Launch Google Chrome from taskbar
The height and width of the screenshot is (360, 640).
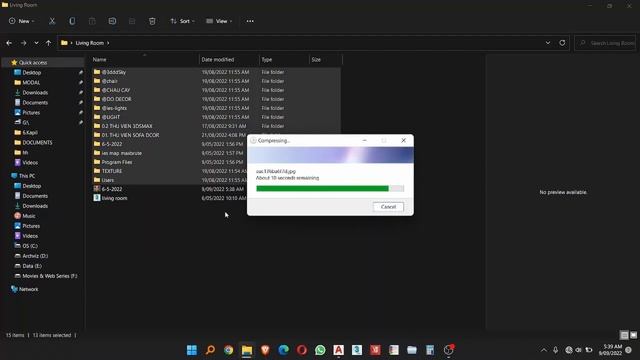tap(229, 350)
